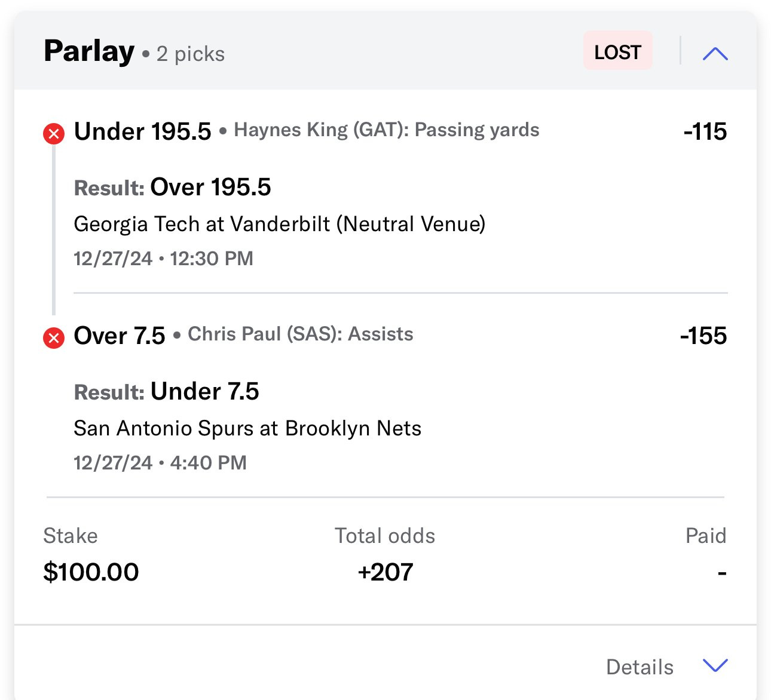Click the -155 odds value

(703, 336)
